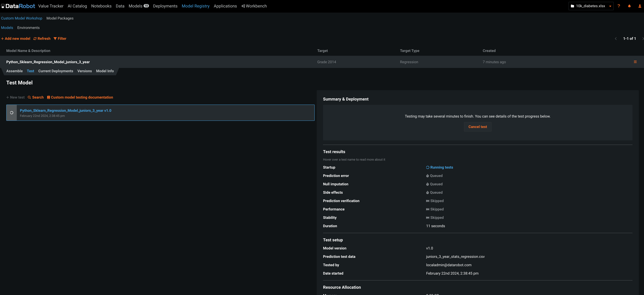Open the model row hamburger menu
This screenshot has height=295, width=644.
(x=635, y=62)
